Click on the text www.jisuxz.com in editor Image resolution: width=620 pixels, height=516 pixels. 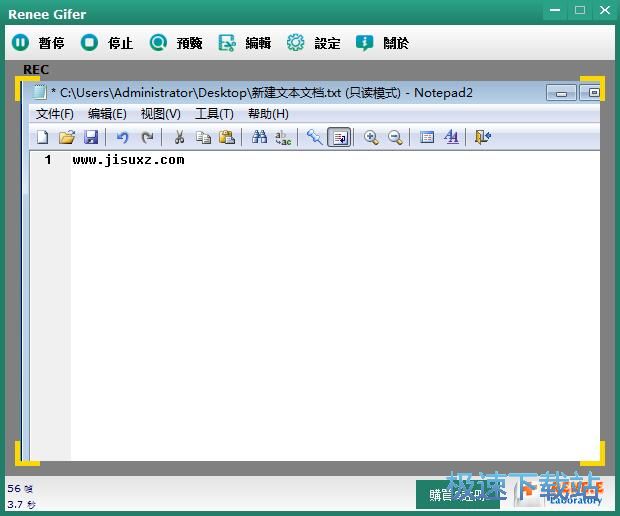[x=128, y=160]
